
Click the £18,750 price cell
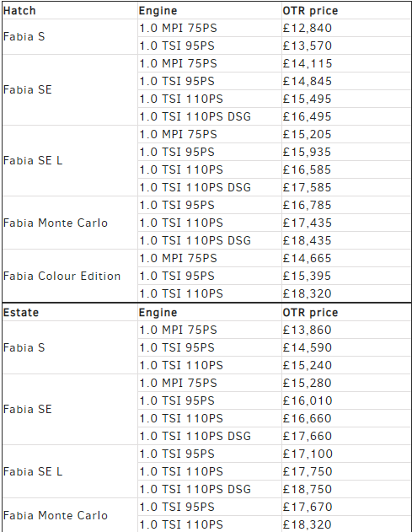(346, 489)
